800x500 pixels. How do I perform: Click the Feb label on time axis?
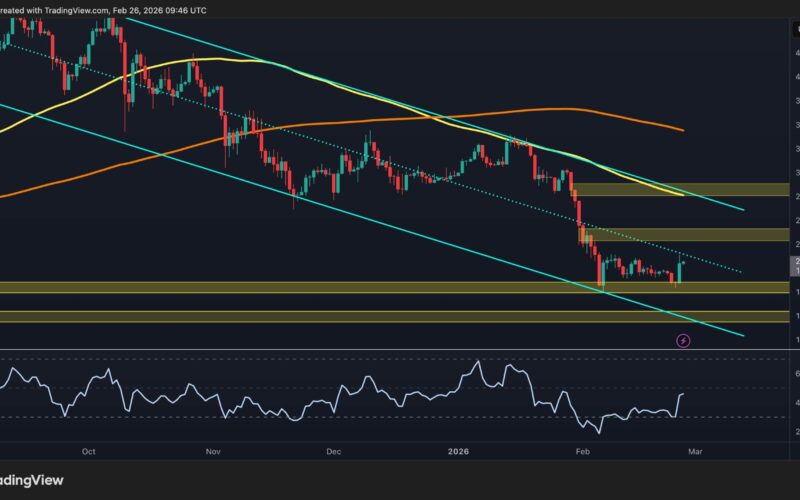point(582,452)
